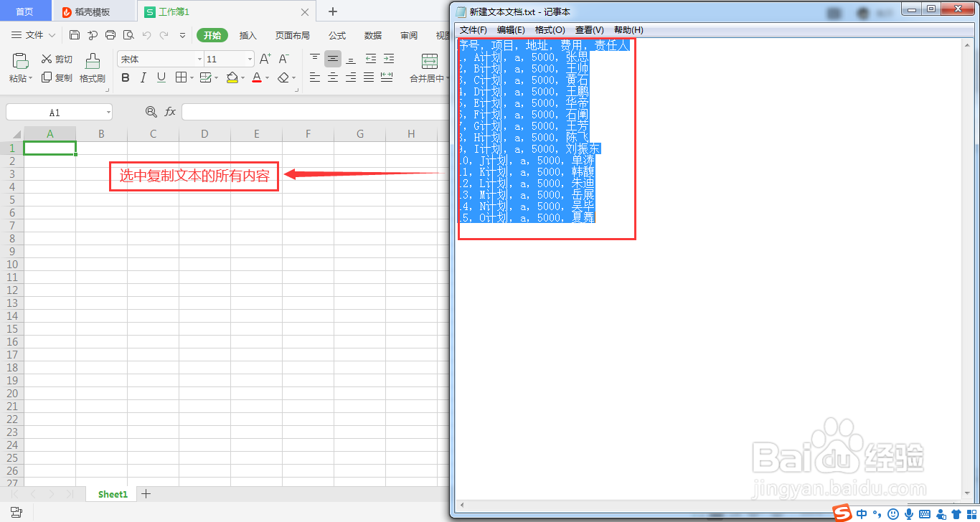This screenshot has height=522, width=980.
Task: Click the decrease indent icon
Action: coord(371,59)
